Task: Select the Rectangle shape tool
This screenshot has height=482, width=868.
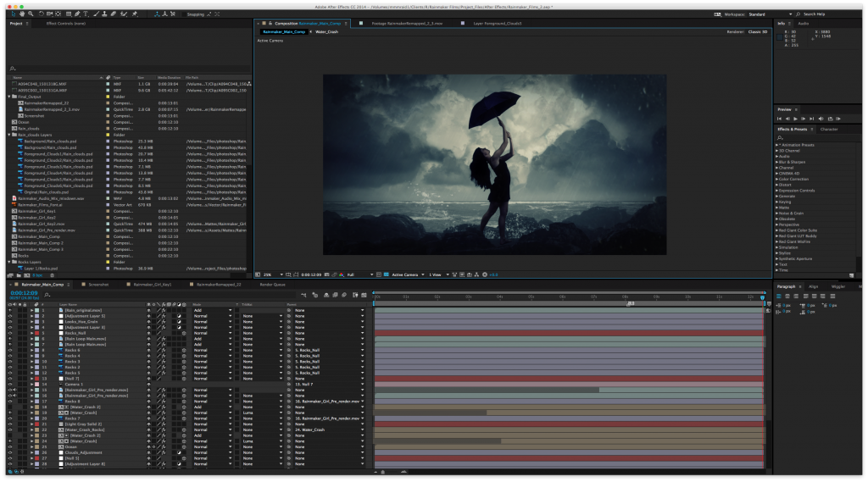Action: [x=69, y=14]
